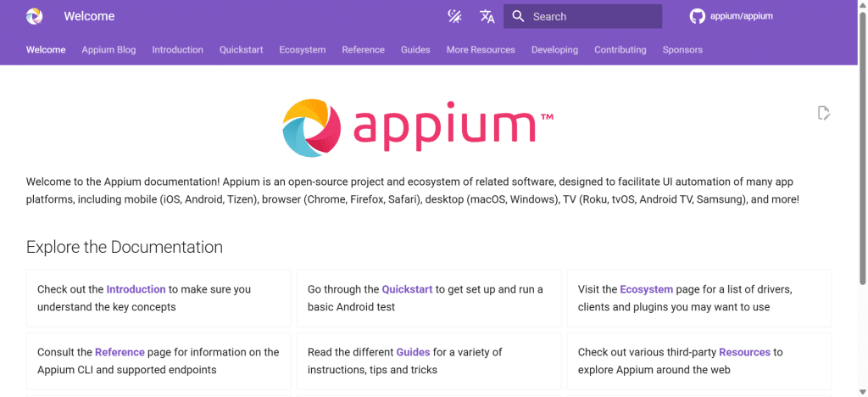
Task: Open the Sponsors tab
Action: pos(682,50)
